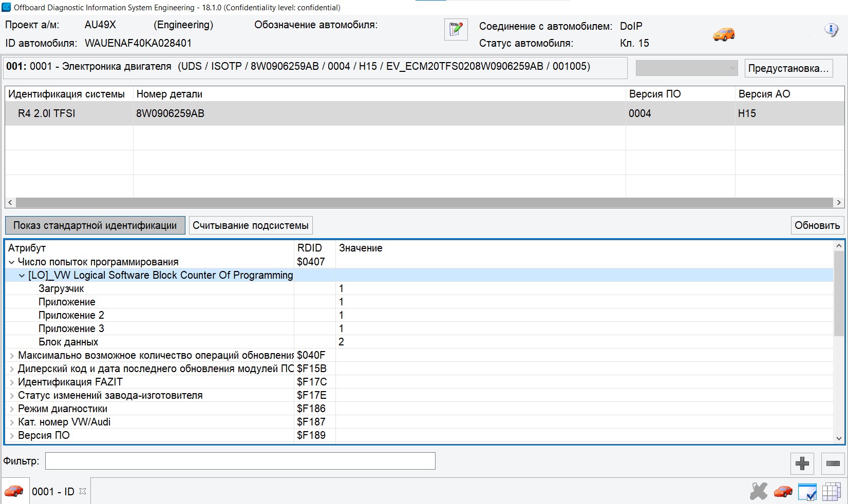This screenshot has width=848, height=504.
Task: Collapse the Число попыток программирования node
Action: point(12,262)
